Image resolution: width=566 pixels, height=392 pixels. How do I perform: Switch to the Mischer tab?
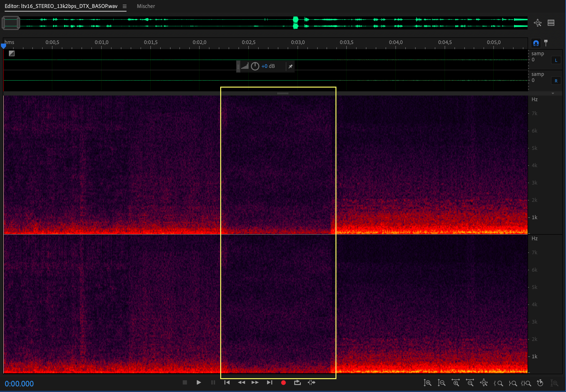point(146,6)
